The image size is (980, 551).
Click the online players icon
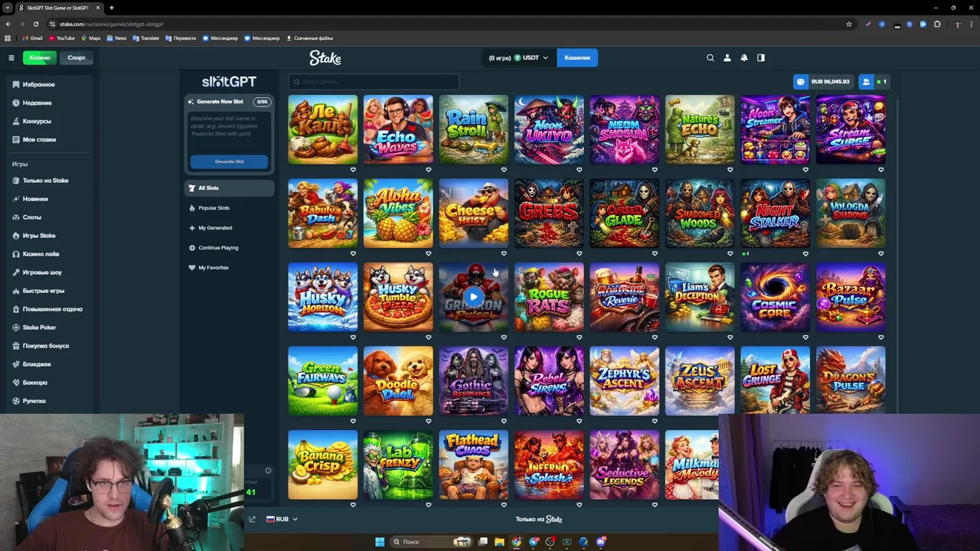(x=866, y=81)
